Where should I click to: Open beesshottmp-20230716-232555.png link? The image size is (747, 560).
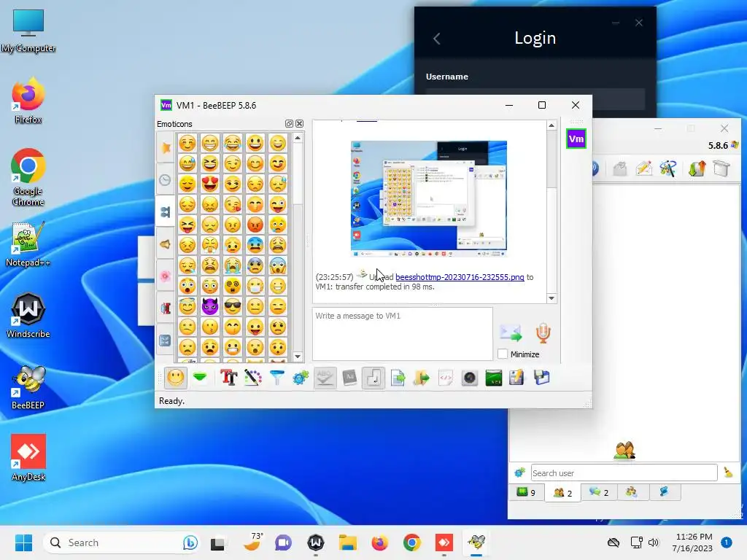pos(460,276)
